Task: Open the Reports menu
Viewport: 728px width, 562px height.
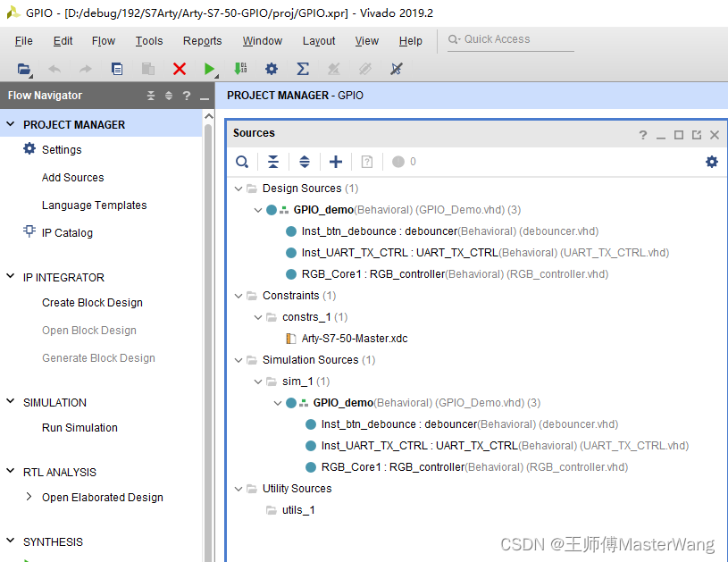Action: click(x=203, y=41)
